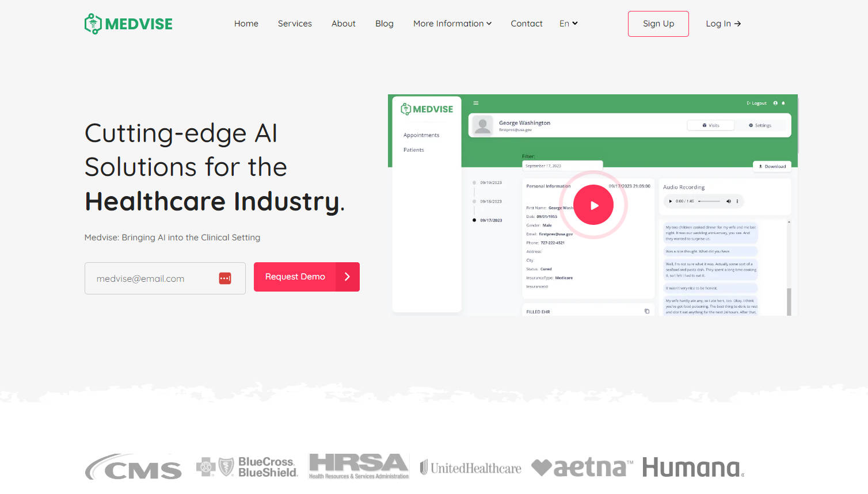Viewport: 868px width, 494px height.
Task: Go to the Contact page
Action: [527, 24]
